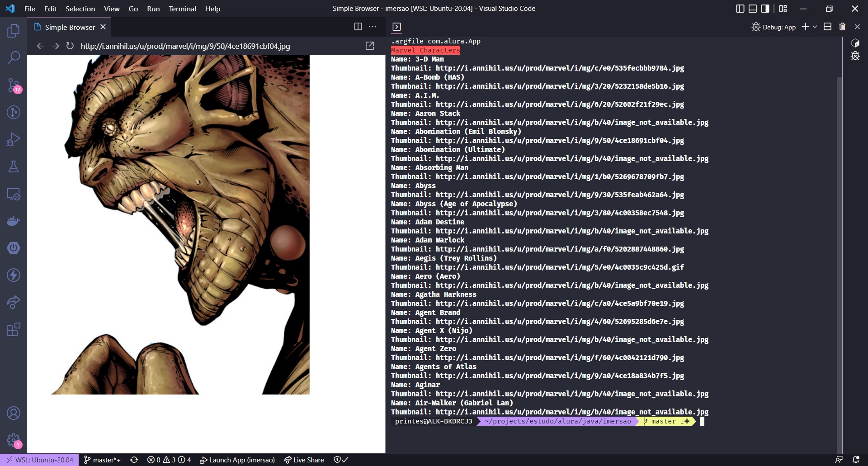This screenshot has width=868, height=466.
Task: Open Source Control view with 12 badge
Action: pyautogui.click(x=14, y=85)
